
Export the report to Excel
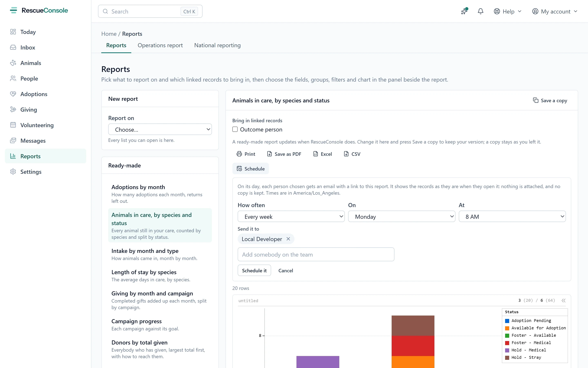[322, 154]
